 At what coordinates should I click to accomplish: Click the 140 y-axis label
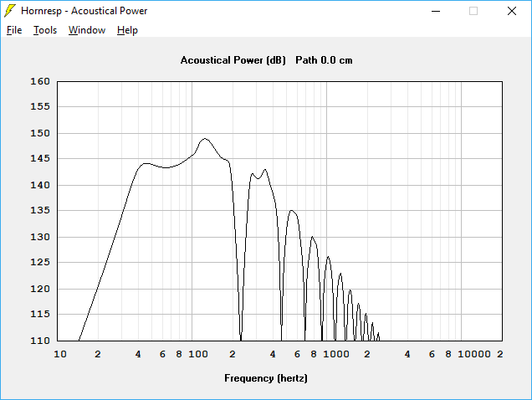point(40,185)
